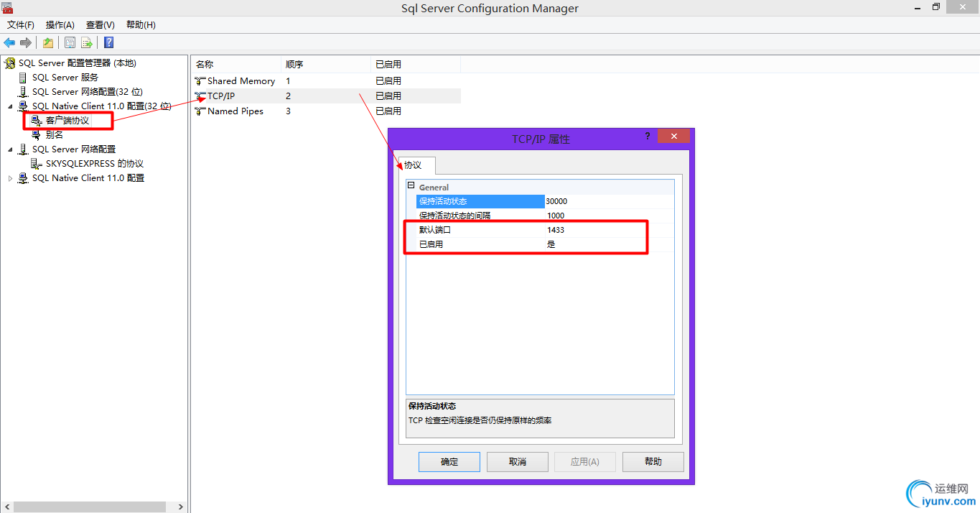Click right arrow of tree pane scrollbar
The image size is (980, 513).
click(x=181, y=507)
